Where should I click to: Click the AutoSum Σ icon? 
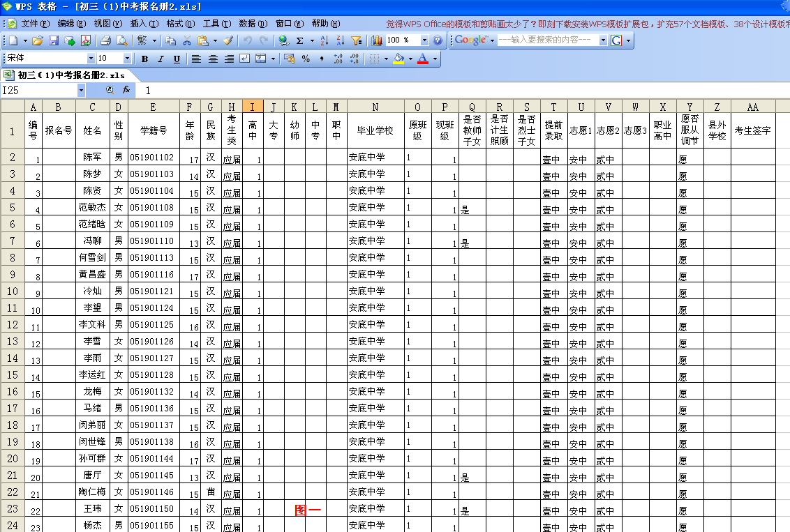(x=299, y=40)
